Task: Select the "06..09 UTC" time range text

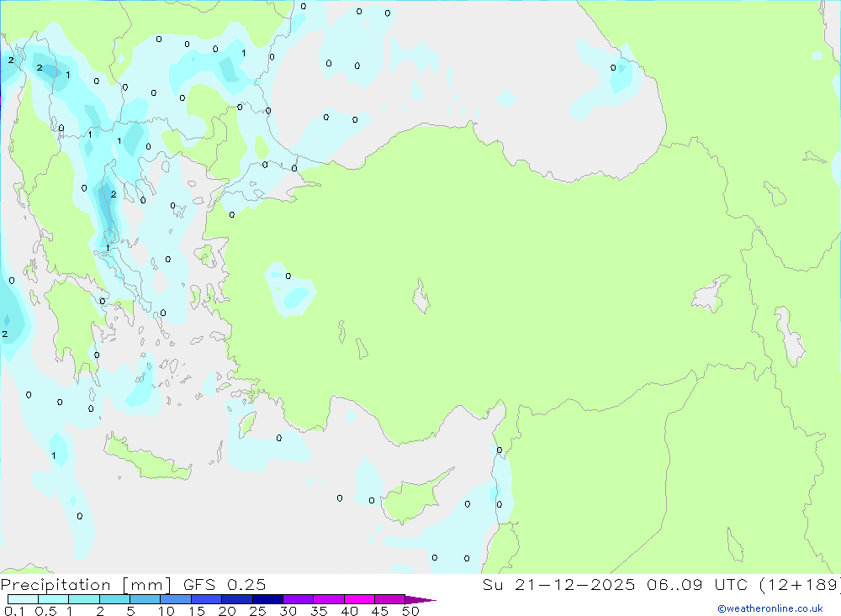Action: click(x=696, y=585)
